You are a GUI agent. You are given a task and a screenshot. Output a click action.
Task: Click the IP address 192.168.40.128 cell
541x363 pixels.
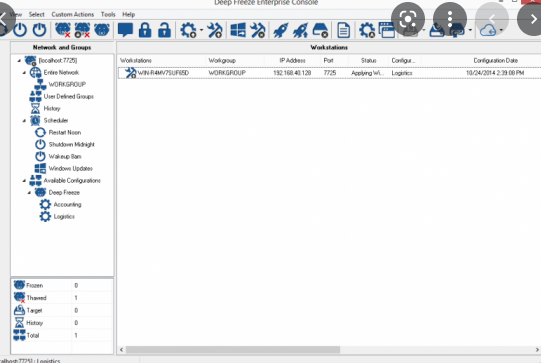[292, 73]
